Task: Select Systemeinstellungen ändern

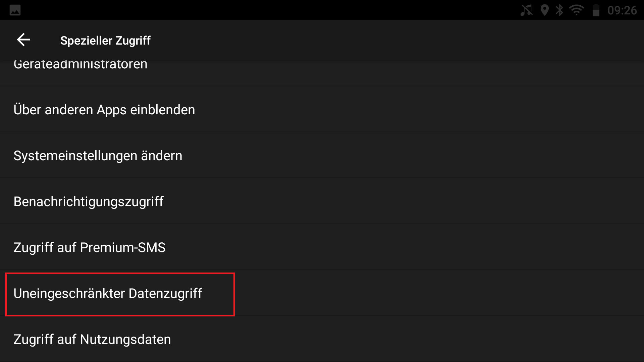Action: pyautogui.click(x=322, y=156)
